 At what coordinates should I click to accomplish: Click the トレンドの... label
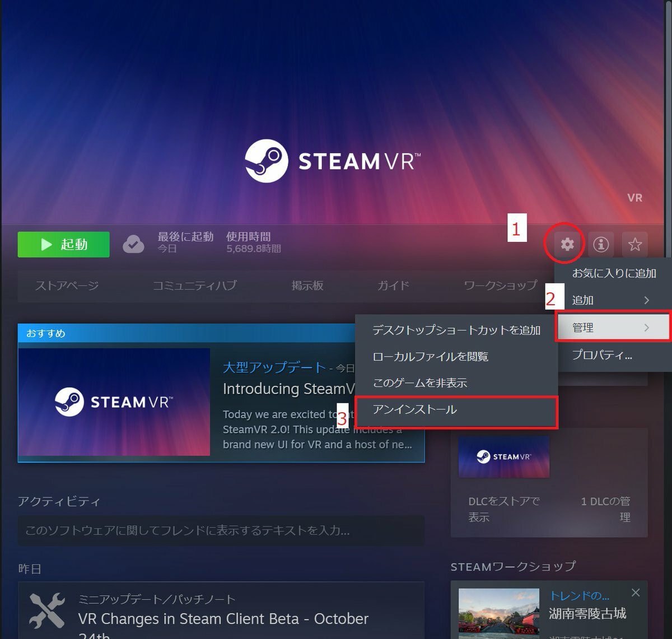[580, 596]
